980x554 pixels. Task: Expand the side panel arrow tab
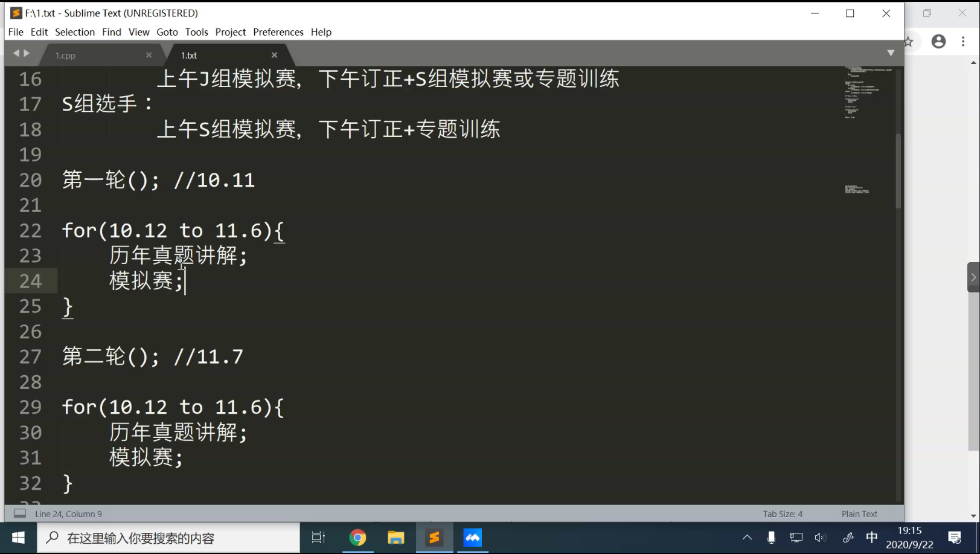(x=973, y=277)
